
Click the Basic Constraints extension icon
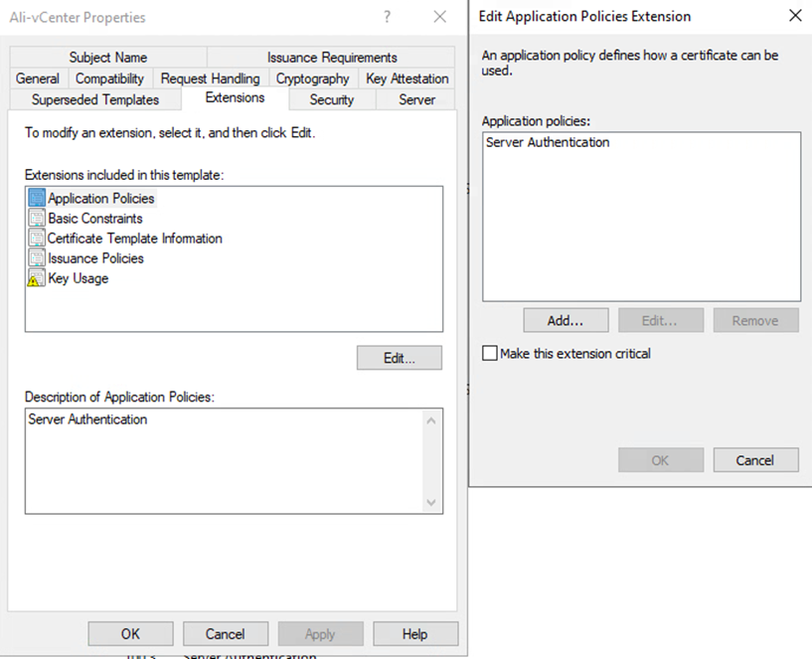37,219
